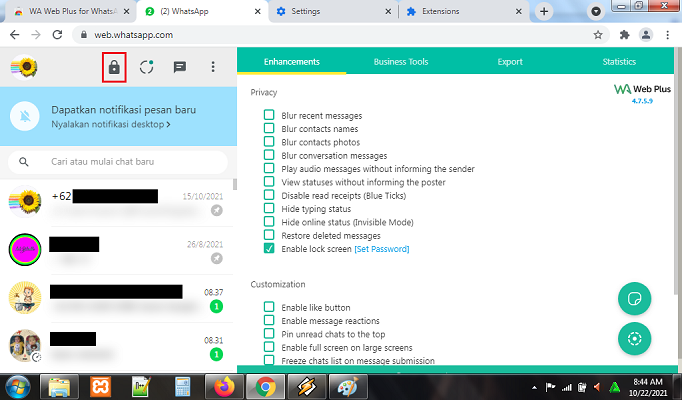This screenshot has height=400, width=682.
Task: Open Windows Start menu
Action: 17,387
